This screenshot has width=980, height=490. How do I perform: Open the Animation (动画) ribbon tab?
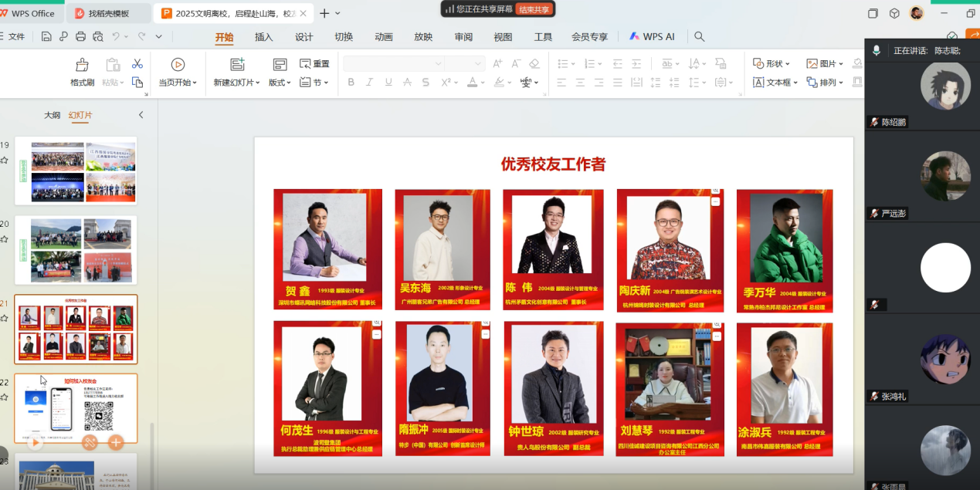click(384, 37)
